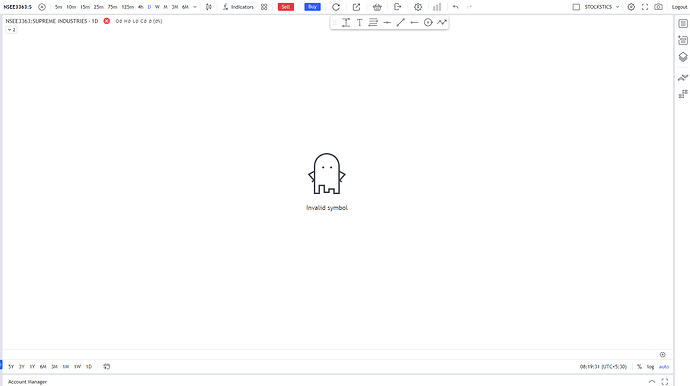Open chart properties gear near fullscreen icon
Image resolution: width=690 pixels, height=386 pixels.
(x=631, y=7)
